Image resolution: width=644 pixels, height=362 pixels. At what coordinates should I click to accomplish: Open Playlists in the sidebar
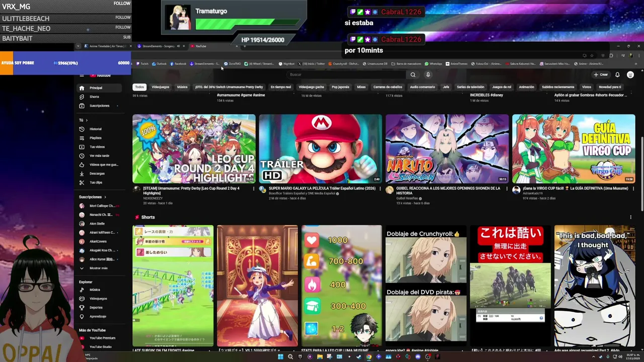100,138
